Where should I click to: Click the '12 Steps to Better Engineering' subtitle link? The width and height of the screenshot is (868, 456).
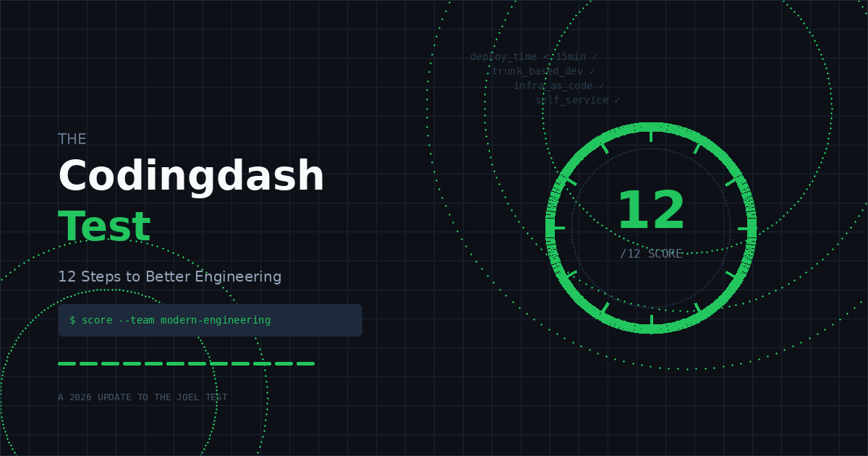[170, 276]
